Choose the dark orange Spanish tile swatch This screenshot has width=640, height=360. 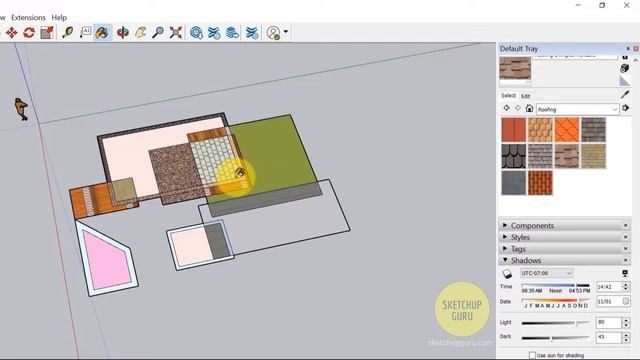(x=540, y=183)
